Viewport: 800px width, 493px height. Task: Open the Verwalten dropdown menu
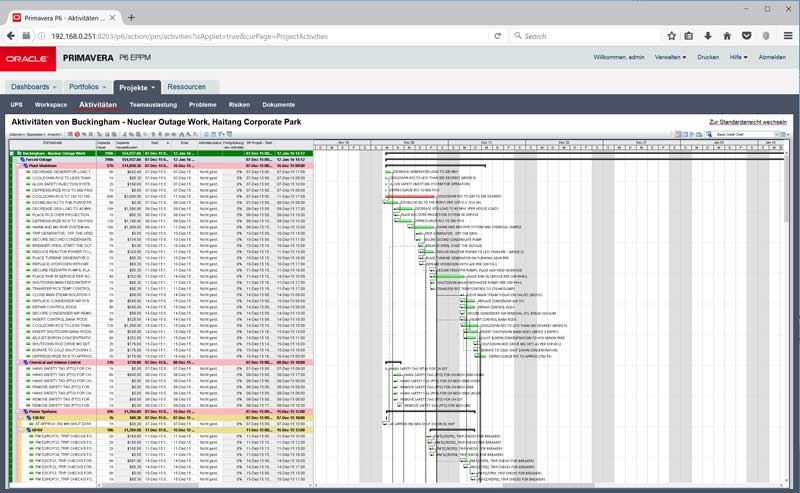tap(670, 57)
